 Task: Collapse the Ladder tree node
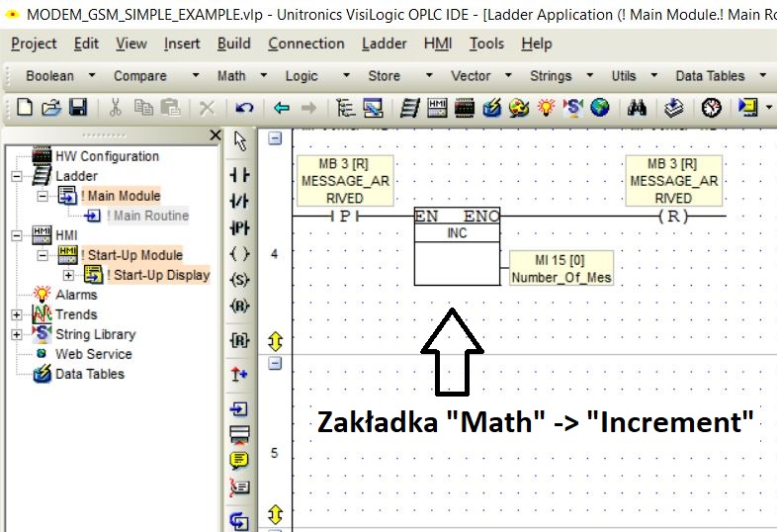click(x=17, y=176)
